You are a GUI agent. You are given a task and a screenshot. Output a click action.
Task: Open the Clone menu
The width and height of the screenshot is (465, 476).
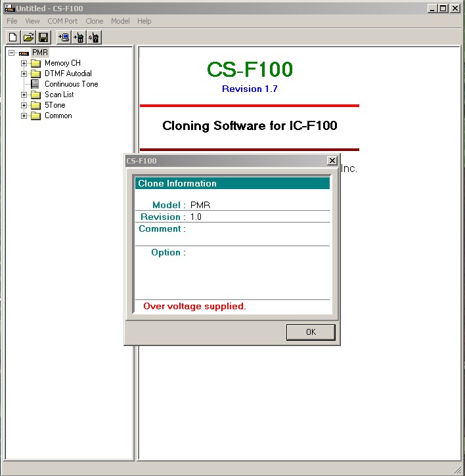94,21
